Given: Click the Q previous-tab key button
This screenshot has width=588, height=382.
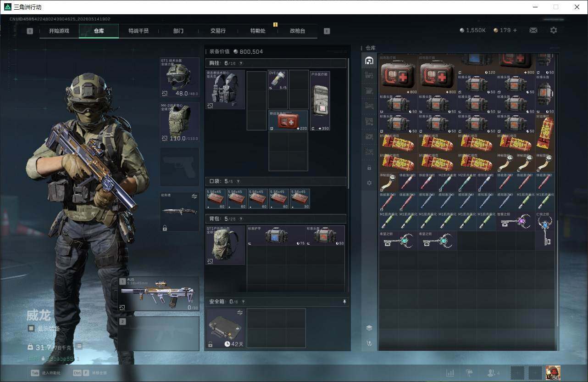Looking at the screenshot, I should coord(30,31).
